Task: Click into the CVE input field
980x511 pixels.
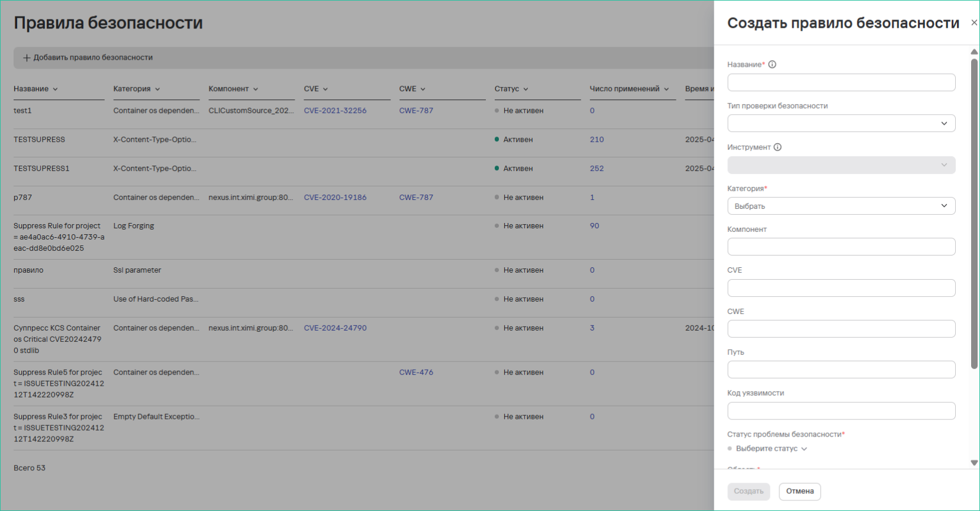Action: click(841, 288)
